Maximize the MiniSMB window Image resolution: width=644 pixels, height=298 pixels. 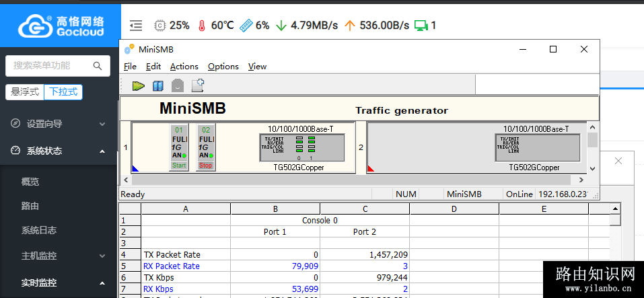[x=553, y=49]
